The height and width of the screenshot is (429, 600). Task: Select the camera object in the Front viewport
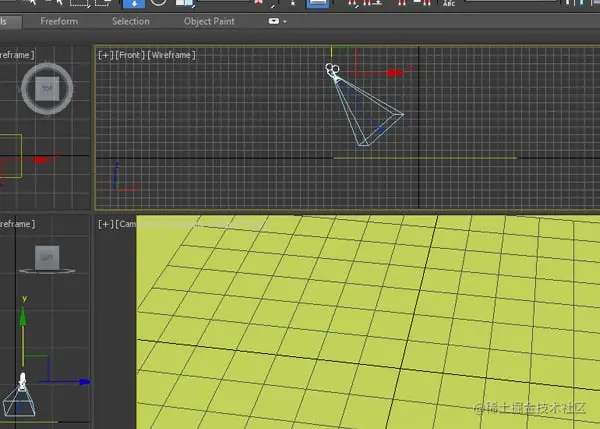(332, 71)
